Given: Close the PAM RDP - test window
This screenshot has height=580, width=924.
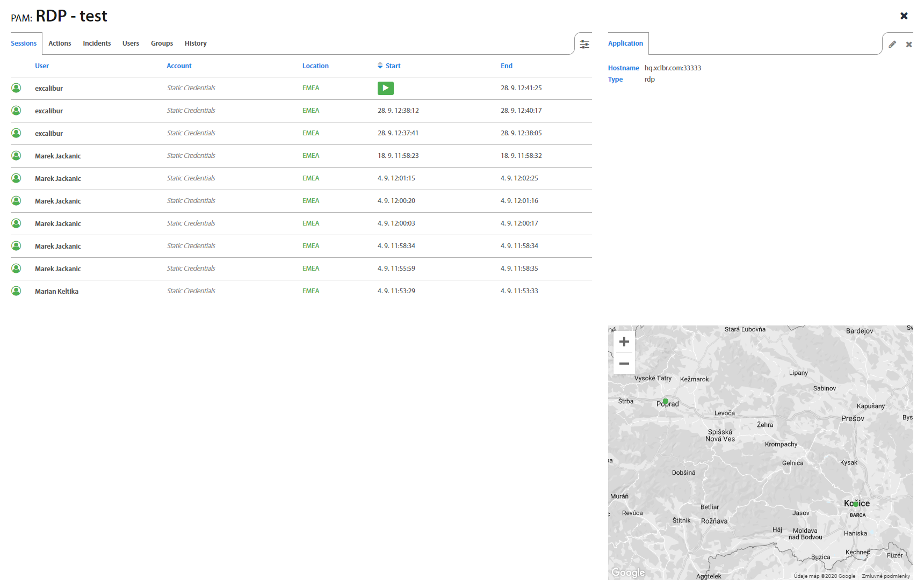Looking at the screenshot, I should tap(904, 16).
